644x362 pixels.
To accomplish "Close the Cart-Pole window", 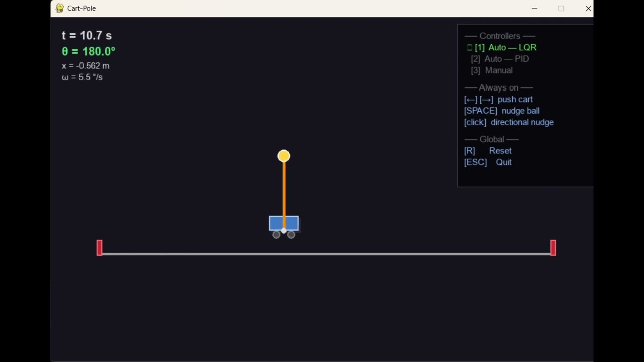I will point(588,8).
